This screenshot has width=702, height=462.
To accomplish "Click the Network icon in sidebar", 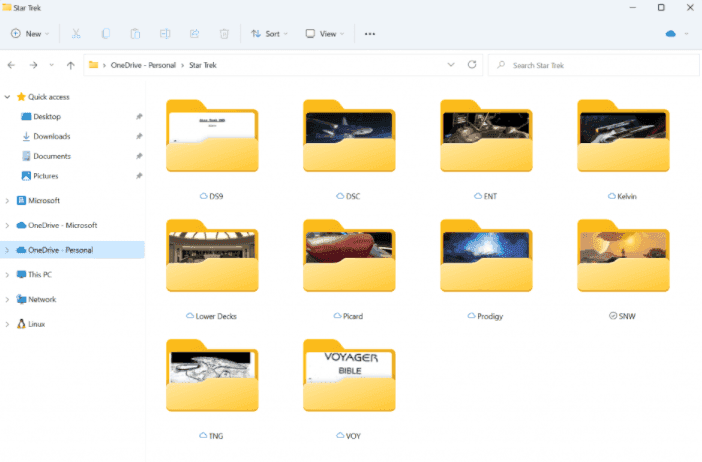I will (x=21, y=299).
